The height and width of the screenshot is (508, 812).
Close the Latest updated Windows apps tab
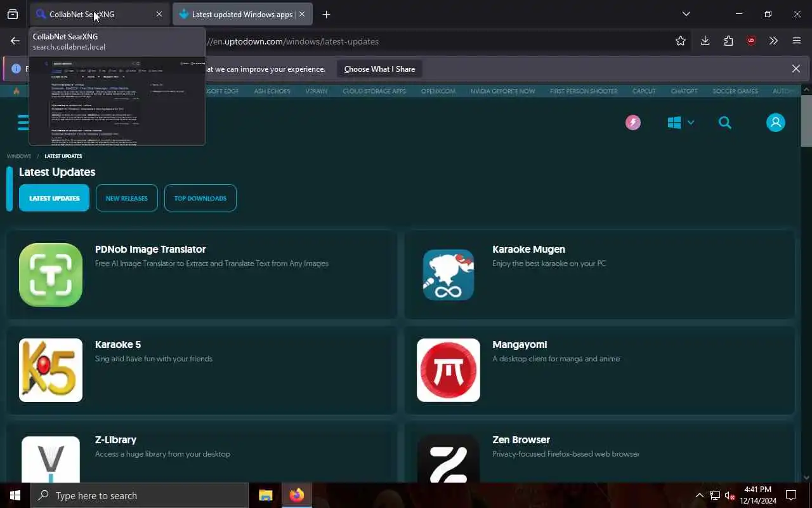302,14
